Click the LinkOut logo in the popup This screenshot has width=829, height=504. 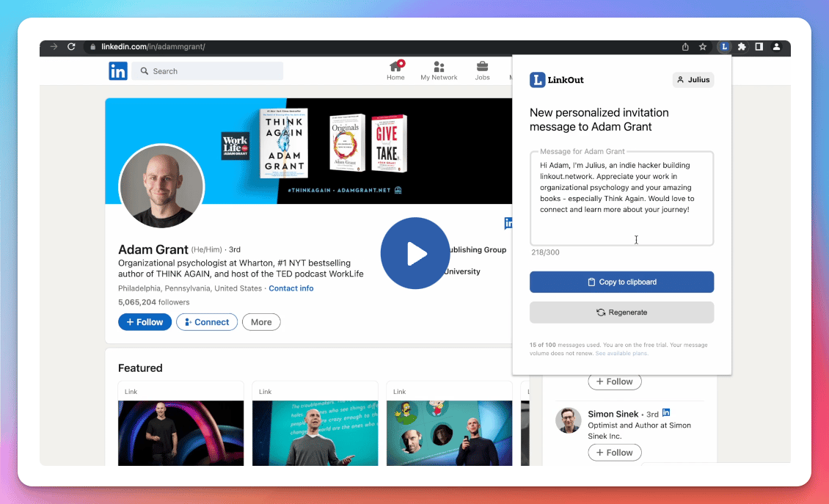[557, 80]
